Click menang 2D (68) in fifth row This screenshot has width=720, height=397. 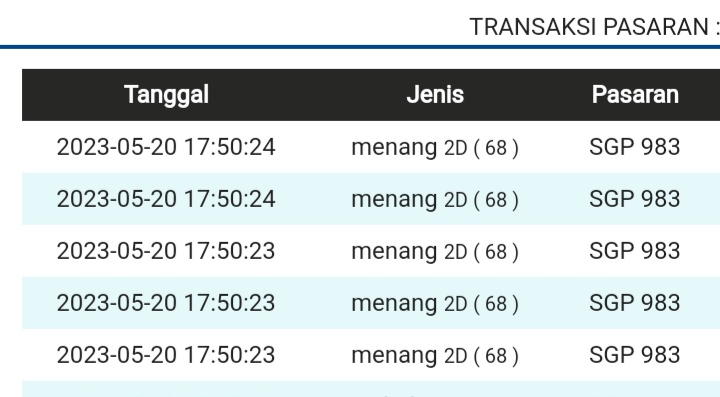pos(435,356)
